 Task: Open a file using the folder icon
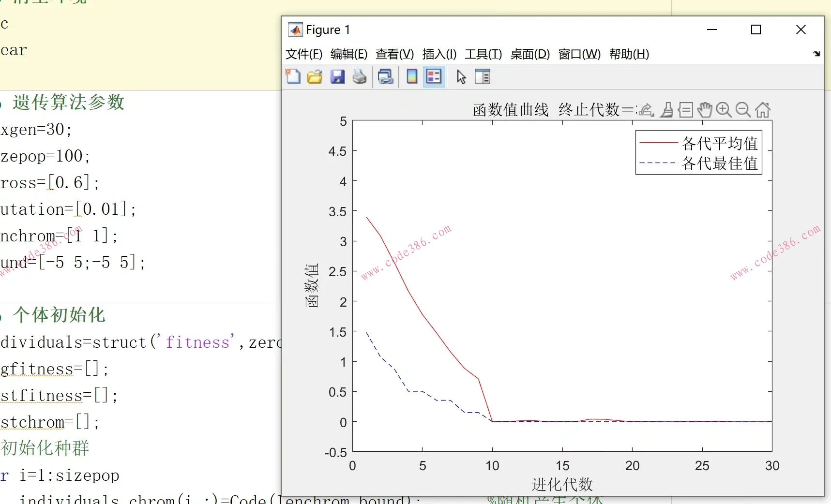tap(315, 76)
